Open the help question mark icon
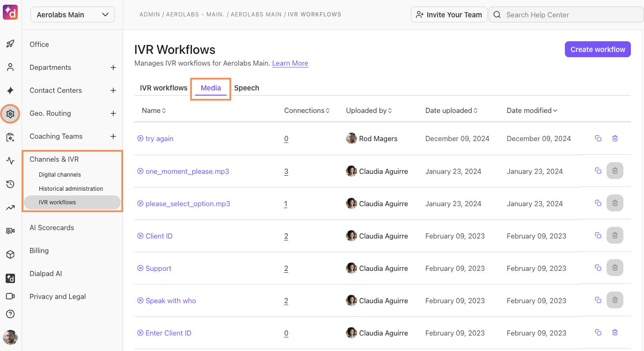This screenshot has height=351, width=644. (10, 314)
